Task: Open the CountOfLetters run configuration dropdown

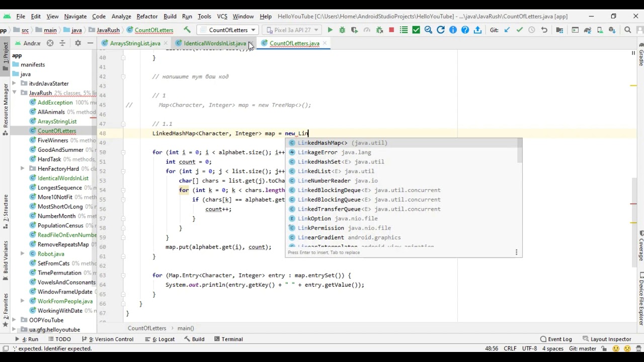Action: pos(228,30)
